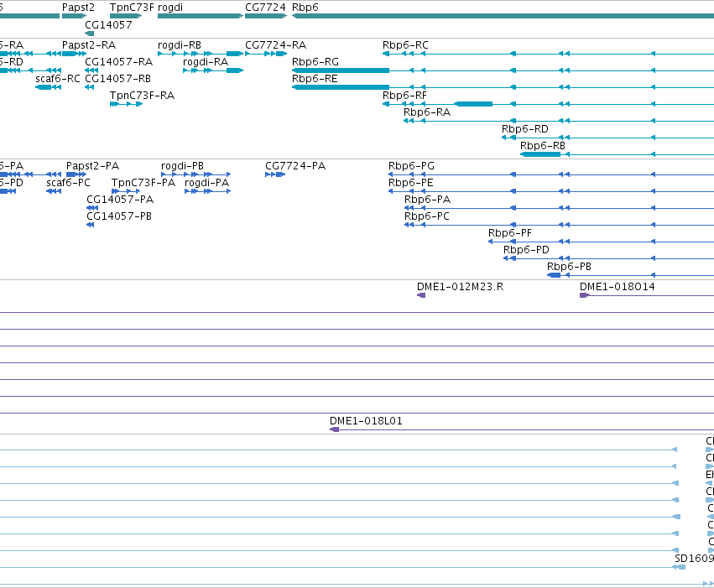Select the thick Rbp6-RE exon block
The width and height of the screenshot is (714, 588).
point(341,87)
